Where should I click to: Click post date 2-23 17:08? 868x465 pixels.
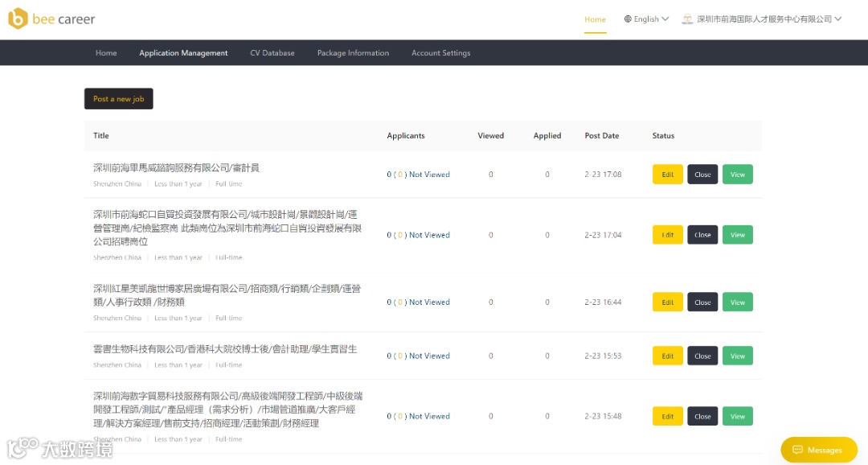pyautogui.click(x=603, y=174)
